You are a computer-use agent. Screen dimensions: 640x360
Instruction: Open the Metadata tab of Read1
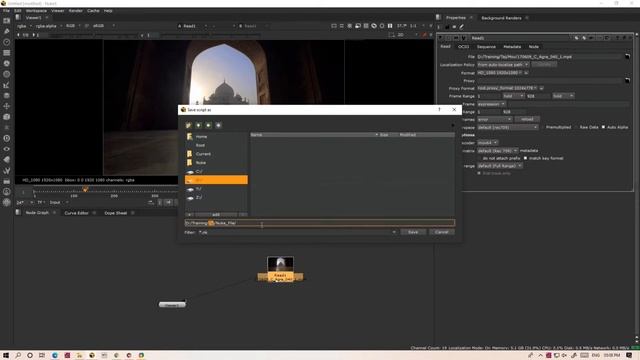512,47
